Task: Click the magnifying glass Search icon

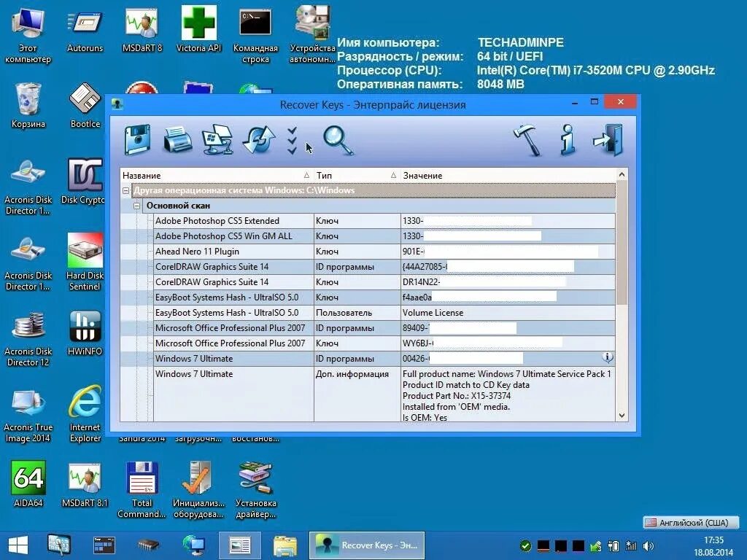Action: 338,140
